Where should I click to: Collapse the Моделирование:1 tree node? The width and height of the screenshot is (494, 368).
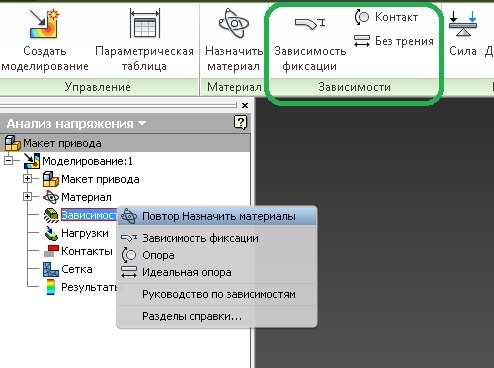[x=9, y=161]
